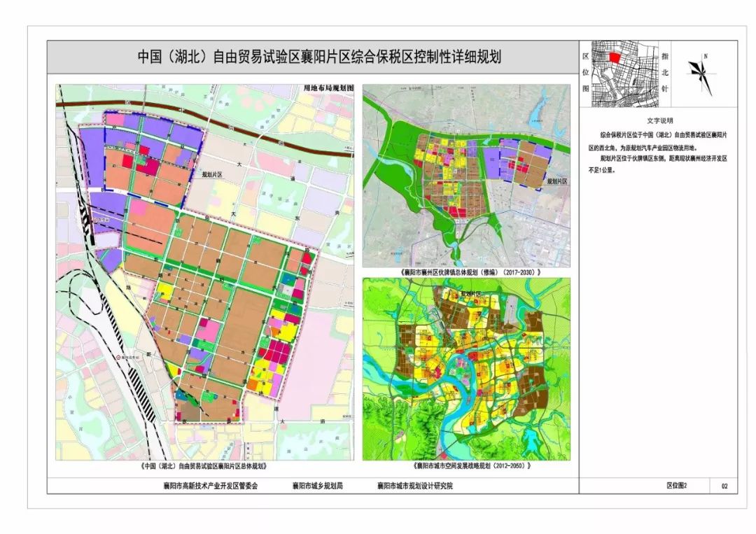
Task: Click the page number 02 box
Action: tap(724, 486)
